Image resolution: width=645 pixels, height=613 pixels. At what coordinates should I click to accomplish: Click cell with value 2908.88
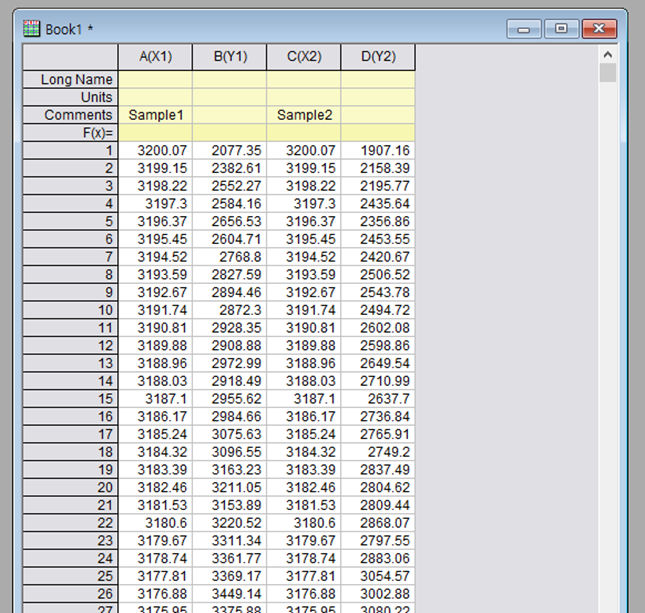pos(230,345)
